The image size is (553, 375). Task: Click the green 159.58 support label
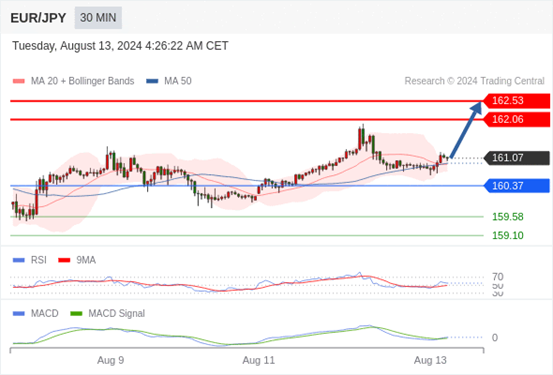coord(508,217)
